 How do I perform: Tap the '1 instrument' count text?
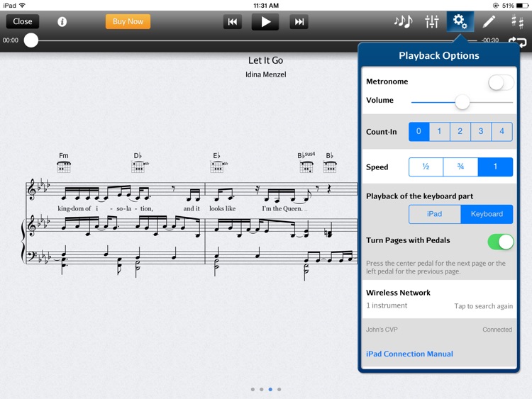click(387, 305)
